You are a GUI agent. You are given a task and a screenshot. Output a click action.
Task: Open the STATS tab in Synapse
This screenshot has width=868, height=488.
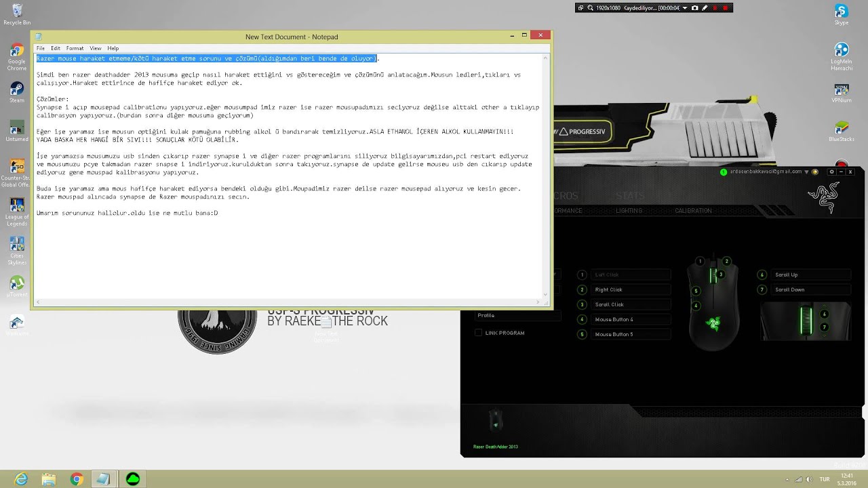(x=630, y=196)
